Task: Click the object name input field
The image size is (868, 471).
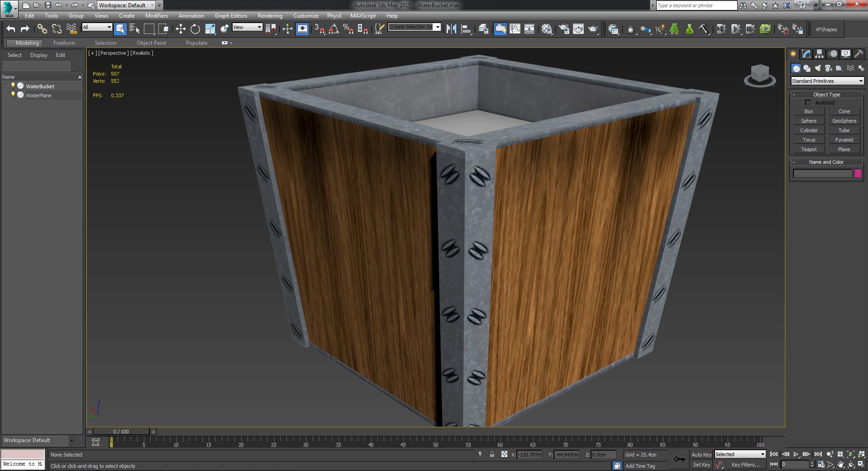Action: 822,173
